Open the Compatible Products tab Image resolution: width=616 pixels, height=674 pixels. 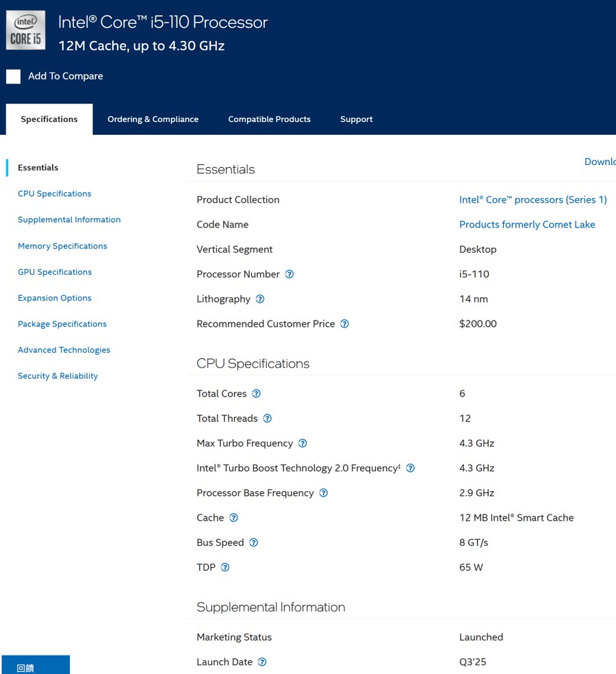(x=270, y=119)
